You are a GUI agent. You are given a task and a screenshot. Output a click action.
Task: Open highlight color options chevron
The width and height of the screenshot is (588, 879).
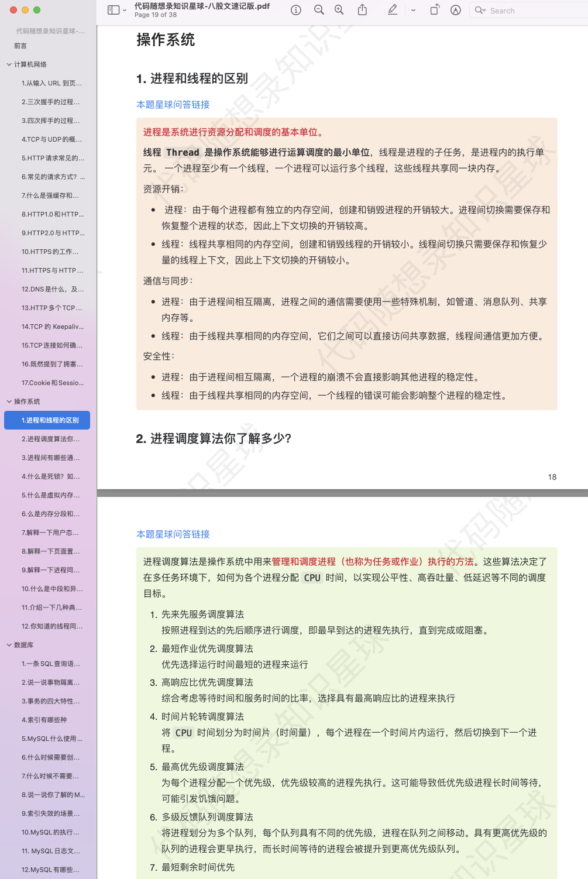[x=413, y=11]
